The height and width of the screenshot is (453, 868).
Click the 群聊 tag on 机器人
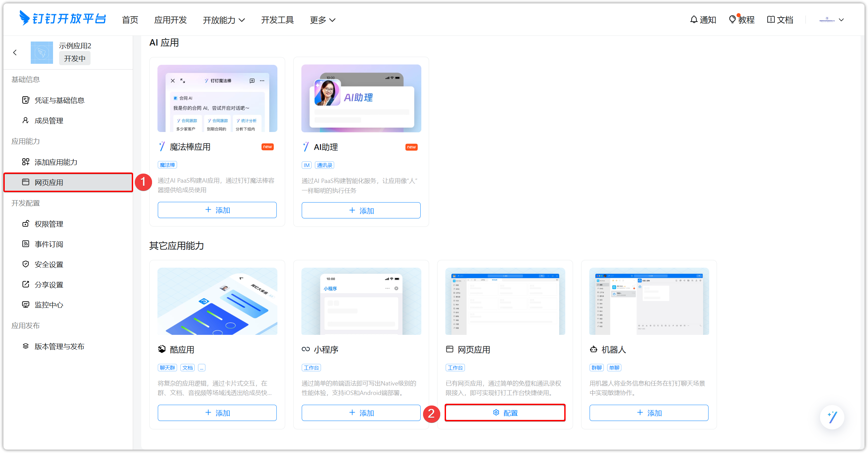pos(597,368)
